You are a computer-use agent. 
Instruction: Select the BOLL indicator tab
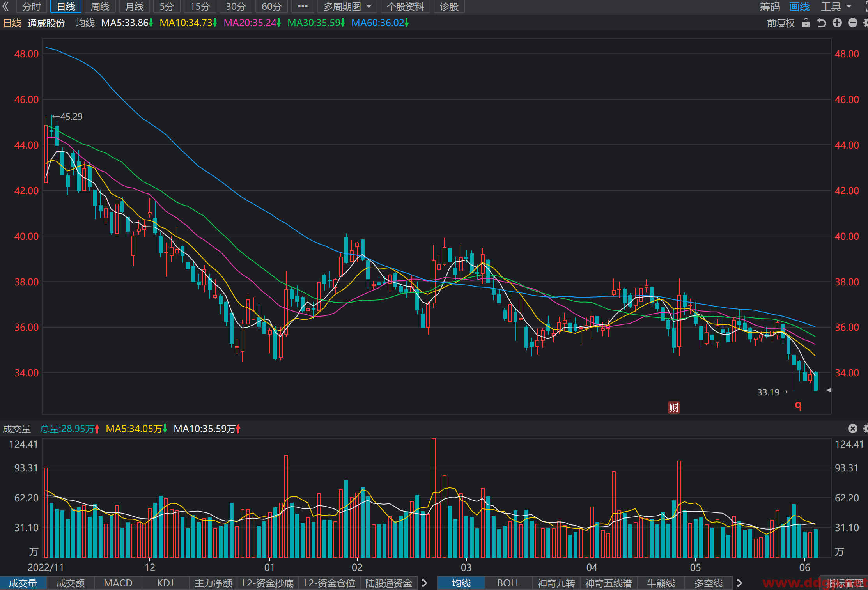[509, 583]
